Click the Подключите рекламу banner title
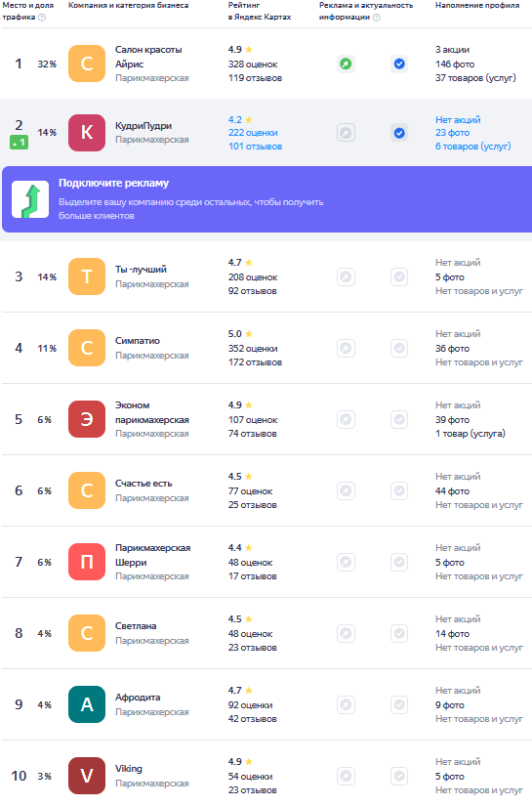The width and height of the screenshot is (532, 806). [113, 183]
